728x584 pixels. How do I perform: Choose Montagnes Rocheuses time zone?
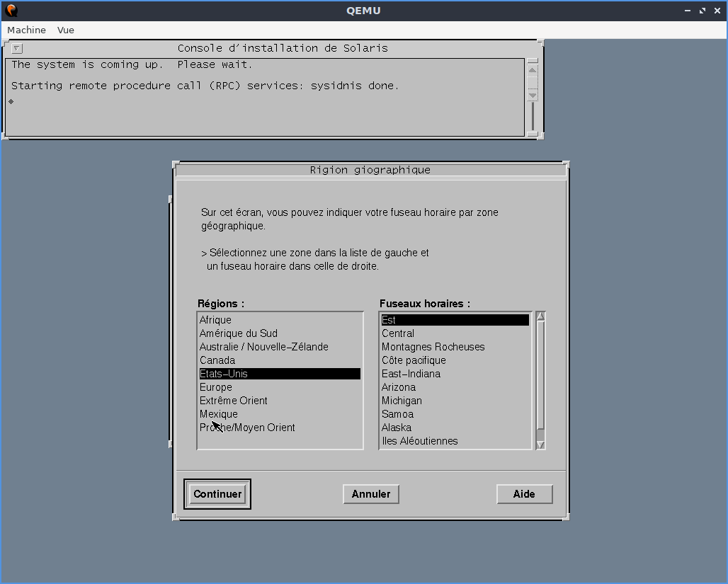(455, 347)
